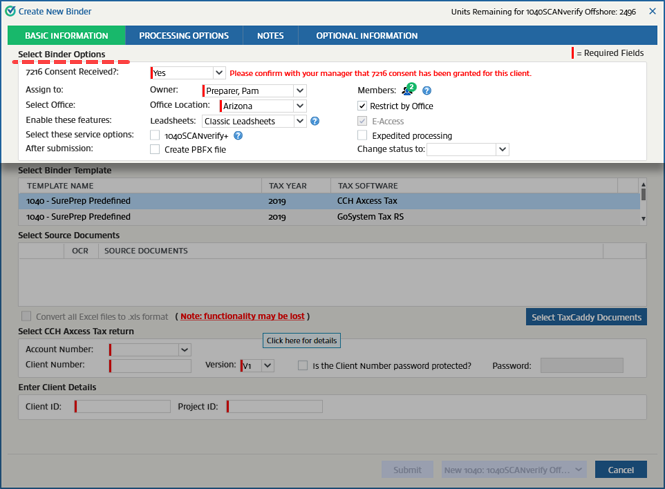Open the Notes tab
The width and height of the screenshot is (665, 489).
[270, 36]
